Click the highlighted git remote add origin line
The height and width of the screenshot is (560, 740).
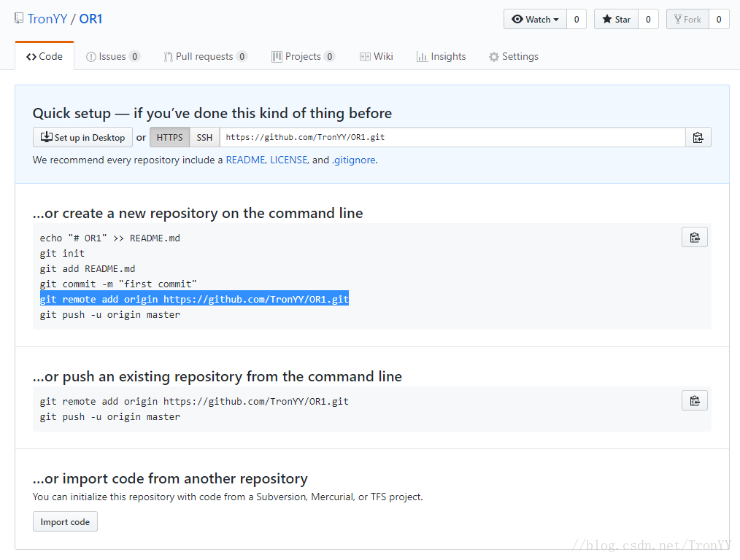coord(194,300)
